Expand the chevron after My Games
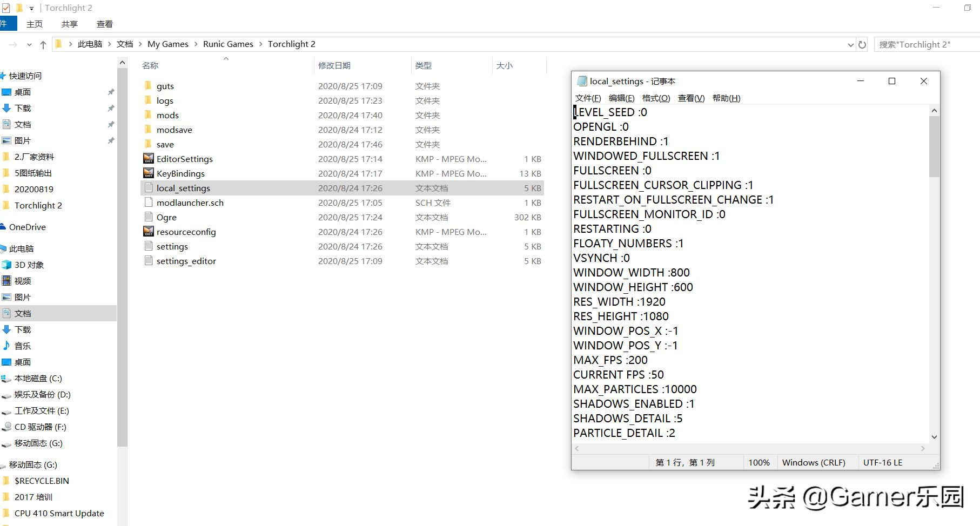Image resolution: width=980 pixels, height=526 pixels. point(196,44)
